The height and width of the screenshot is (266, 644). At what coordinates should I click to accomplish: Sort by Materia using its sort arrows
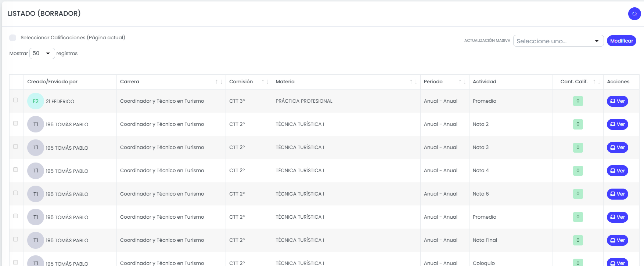[x=414, y=82]
